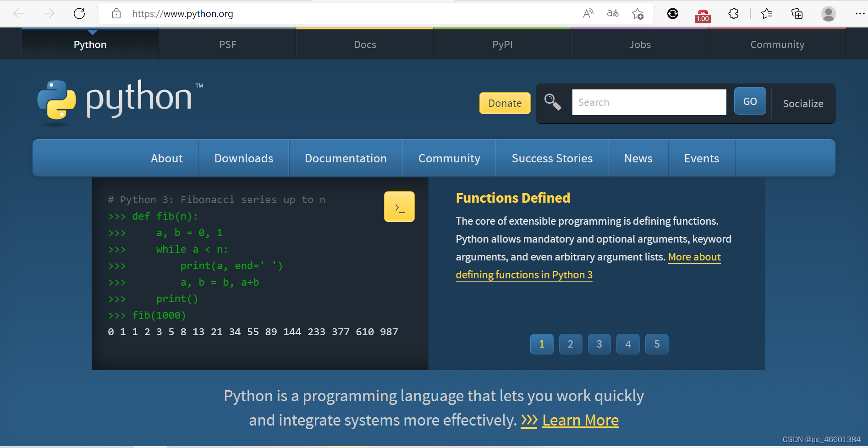This screenshot has height=448, width=868.
Task: Click the Search input field
Action: (x=649, y=102)
